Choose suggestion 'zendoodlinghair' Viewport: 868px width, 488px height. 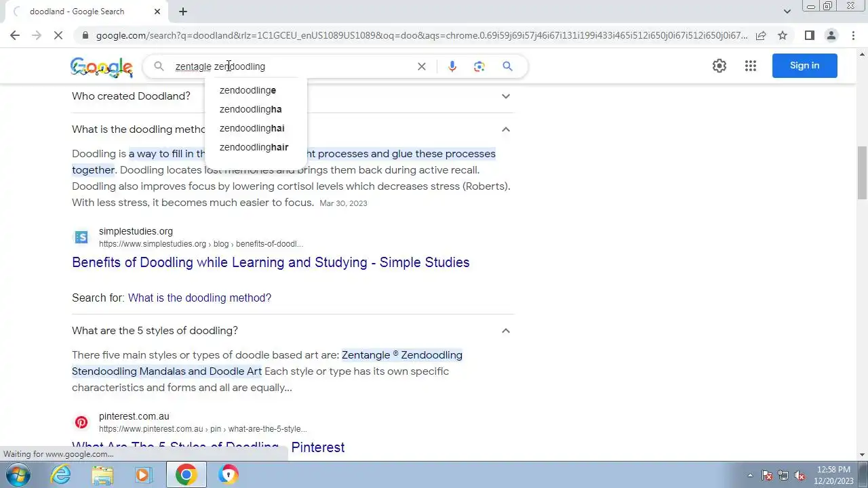tap(256, 147)
